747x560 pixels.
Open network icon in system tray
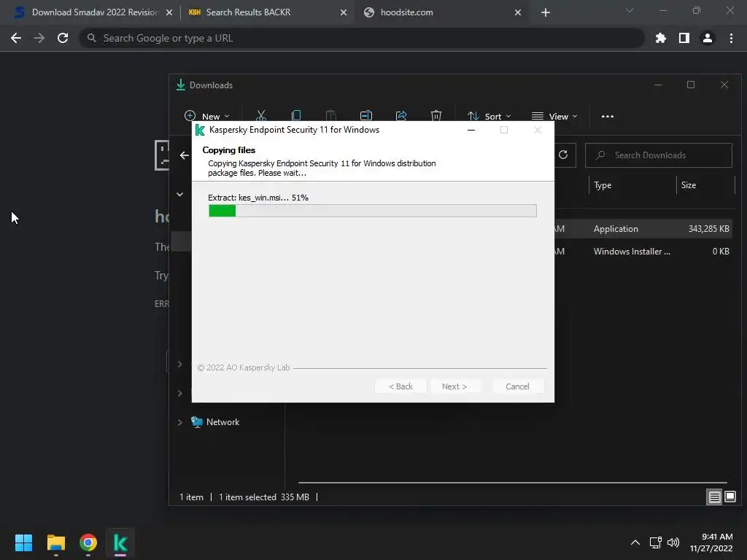coord(656,542)
